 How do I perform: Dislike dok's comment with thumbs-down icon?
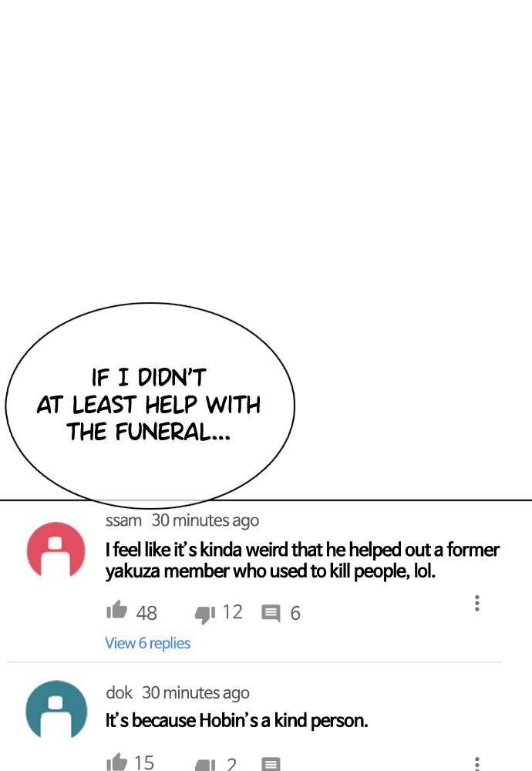click(x=205, y=765)
